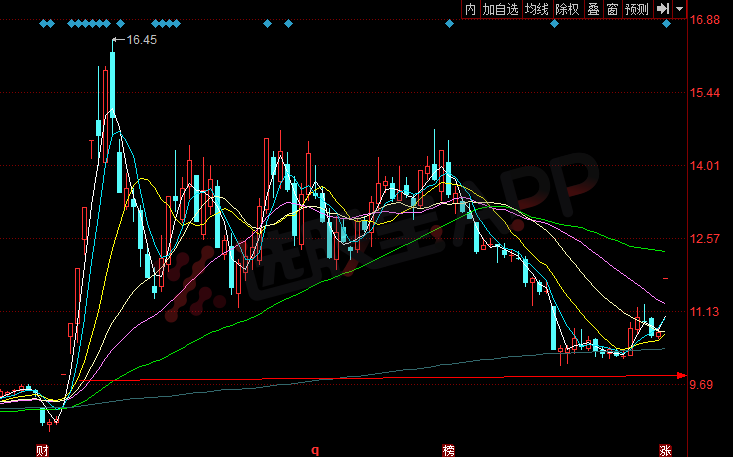
Task: Click diamond marker below jump-to-end arrow
Action: click(x=667, y=23)
